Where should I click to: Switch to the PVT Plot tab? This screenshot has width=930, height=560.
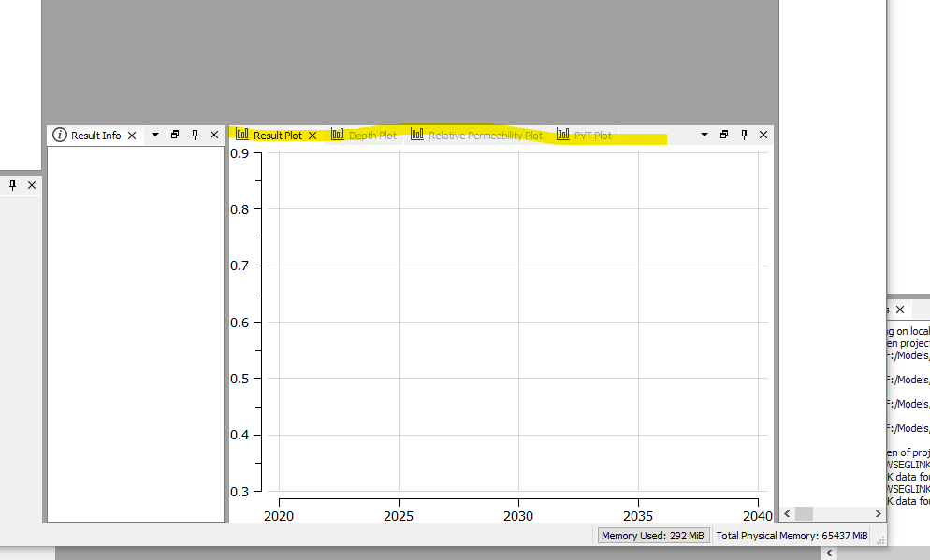pyautogui.click(x=595, y=135)
